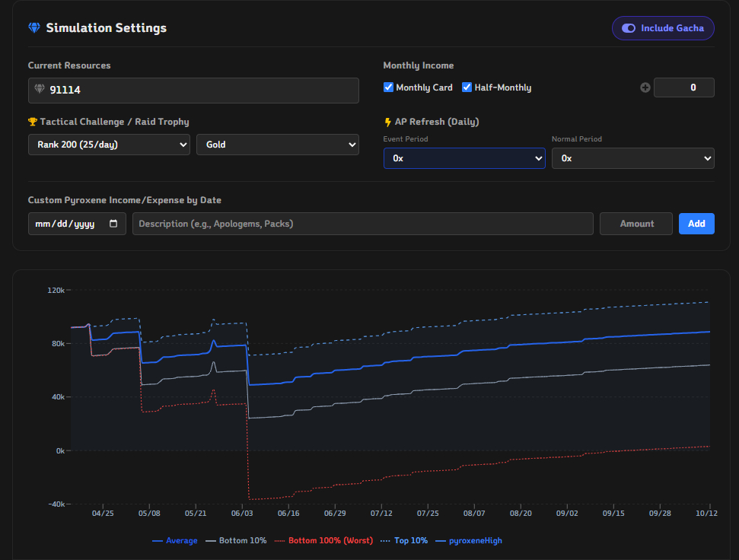
Task: Click the 04/25 date label on chart axis
Action: (x=103, y=514)
